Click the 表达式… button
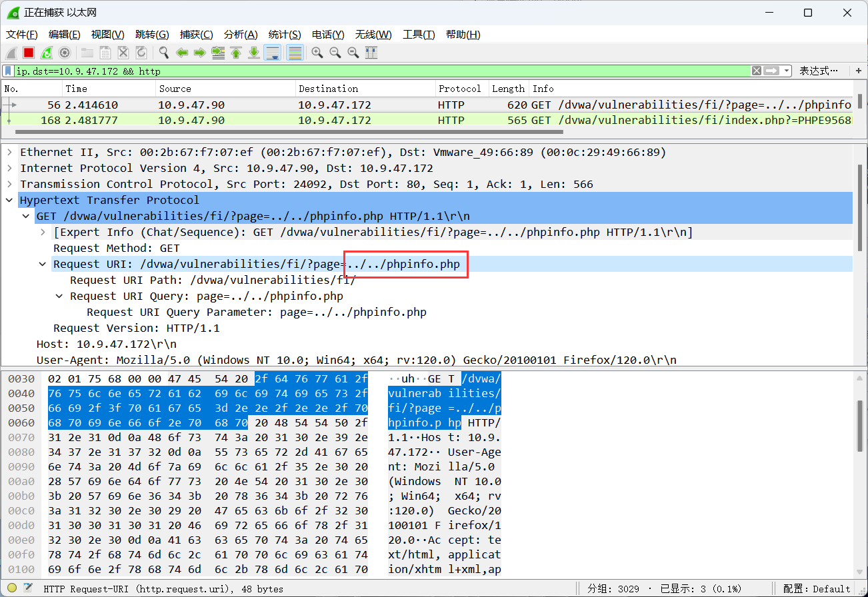 pos(819,71)
